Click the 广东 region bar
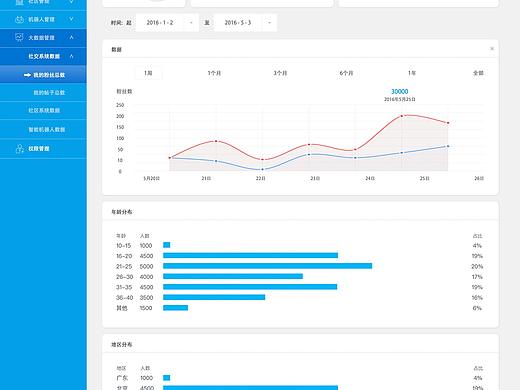Image resolution: width=520 pixels, height=390 pixels. click(167, 378)
